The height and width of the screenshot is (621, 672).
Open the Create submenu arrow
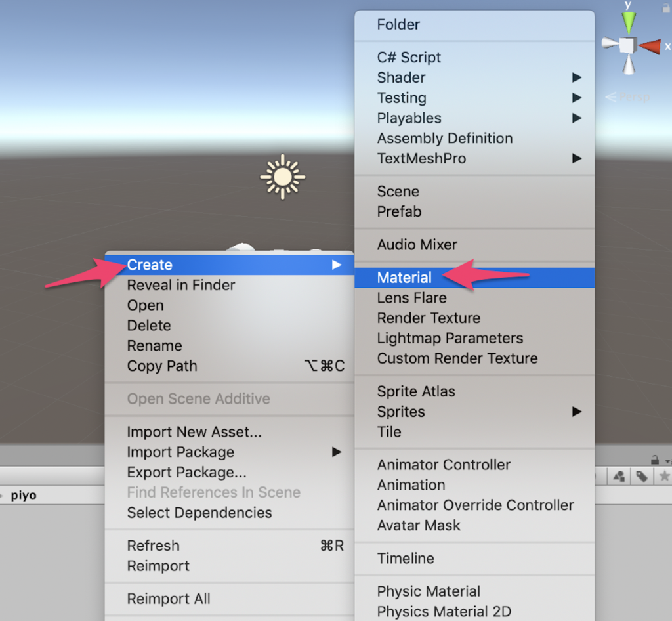click(x=337, y=265)
